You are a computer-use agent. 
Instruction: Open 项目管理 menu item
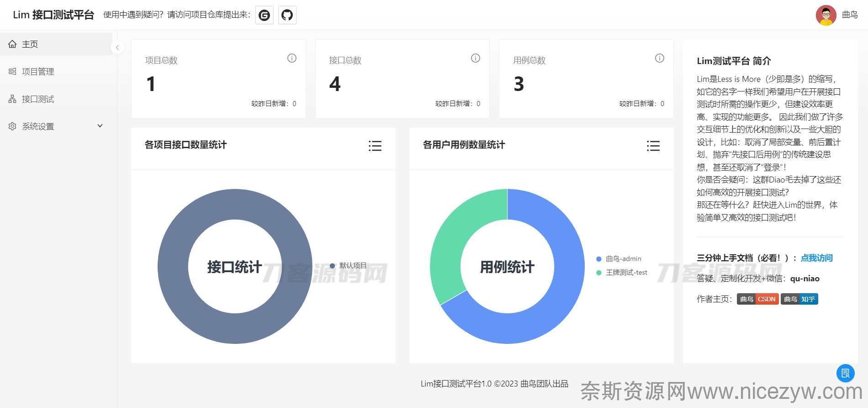[56, 71]
